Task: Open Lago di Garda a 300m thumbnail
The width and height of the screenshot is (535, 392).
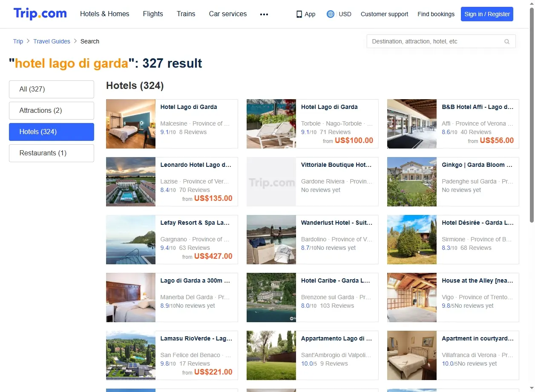Action: (131, 298)
